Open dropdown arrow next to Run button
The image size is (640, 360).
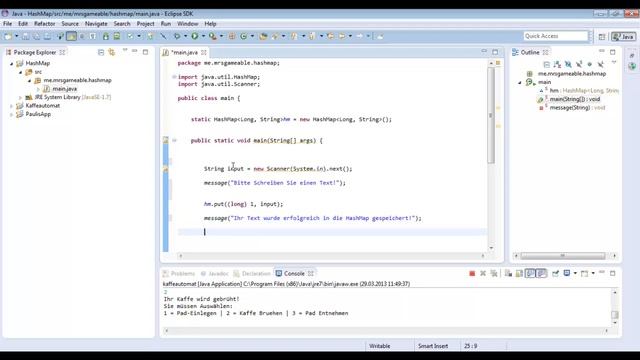click(x=203, y=36)
